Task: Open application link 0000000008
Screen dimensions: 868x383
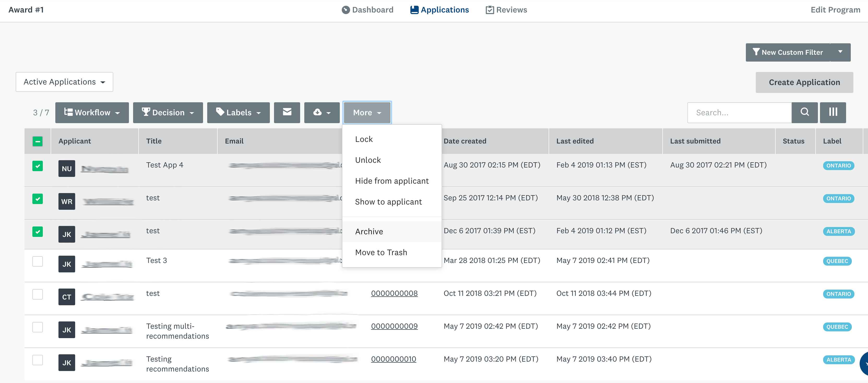Action: pyautogui.click(x=394, y=294)
